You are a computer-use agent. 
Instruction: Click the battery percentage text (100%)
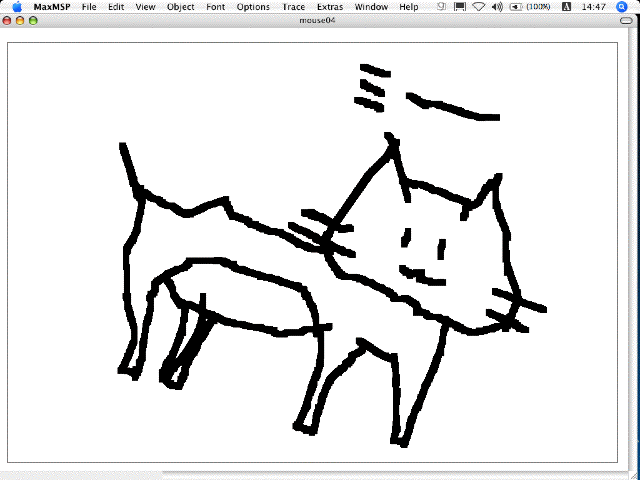click(x=538, y=7)
